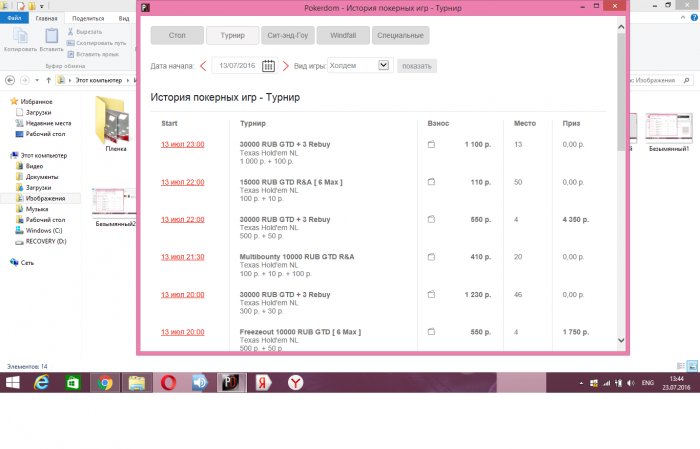The height and width of the screenshot is (449, 700).
Task: Click Pokerdom vertical scrollbar thumb
Action: [x=621, y=91]
